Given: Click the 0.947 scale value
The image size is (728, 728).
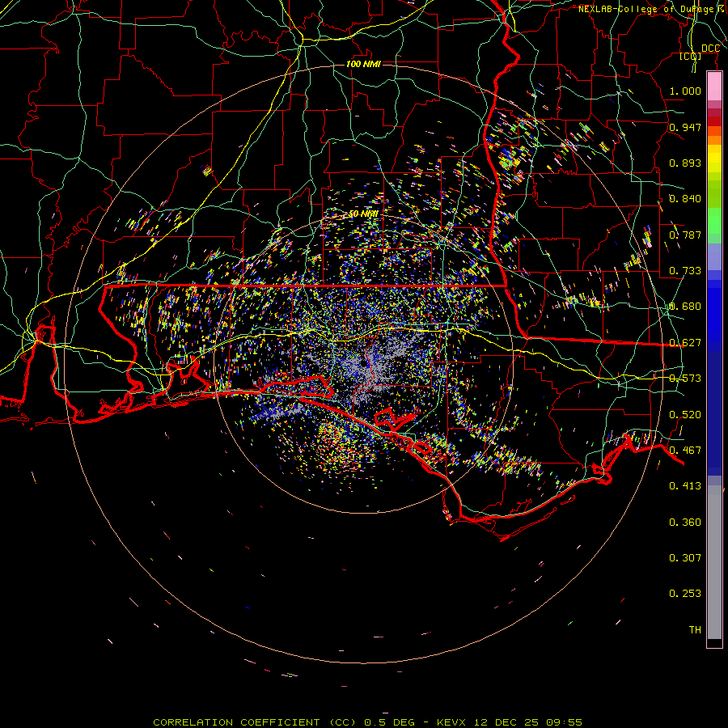Looking at the screenshot, I should [x=685, y=127].
